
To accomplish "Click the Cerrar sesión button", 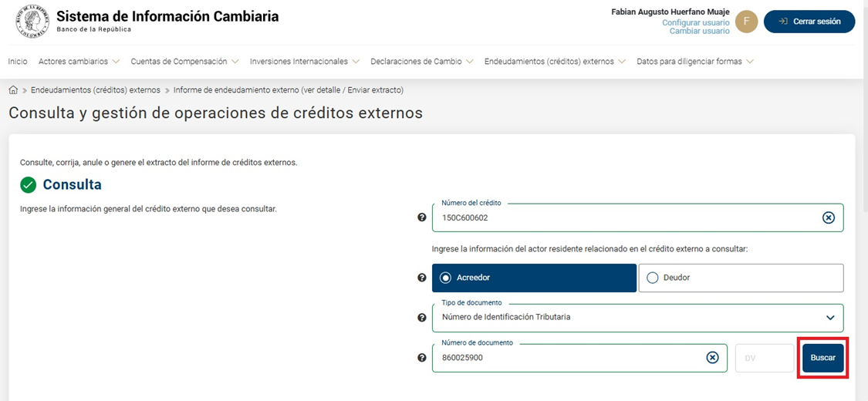I will coord(809,22).
